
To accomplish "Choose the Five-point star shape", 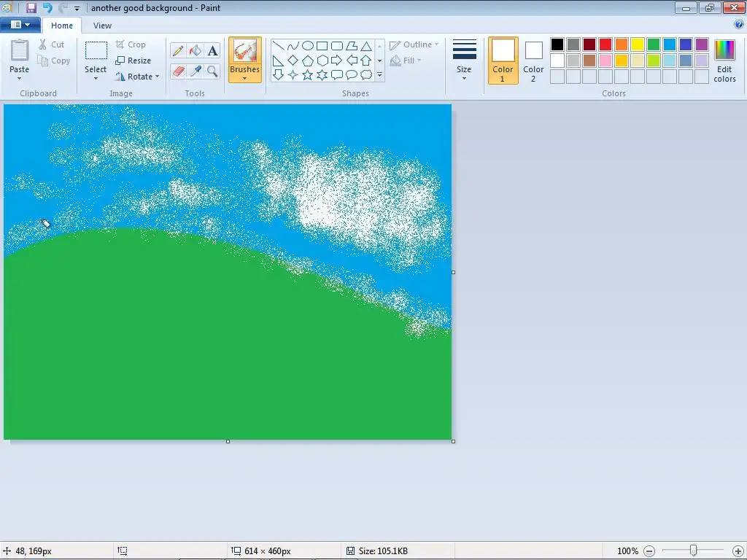I will (308, 75).
